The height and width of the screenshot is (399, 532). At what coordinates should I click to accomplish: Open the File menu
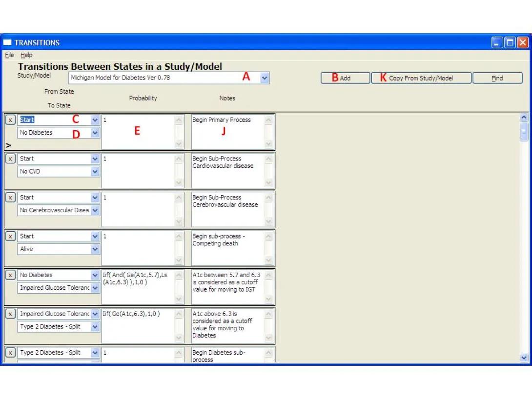coord(9,55)
